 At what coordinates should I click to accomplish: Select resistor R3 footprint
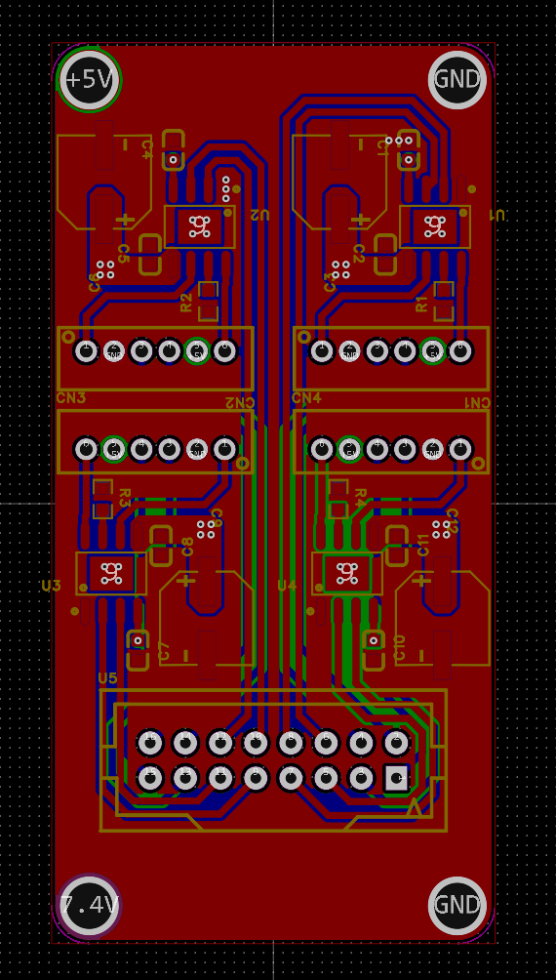point(103,499)
